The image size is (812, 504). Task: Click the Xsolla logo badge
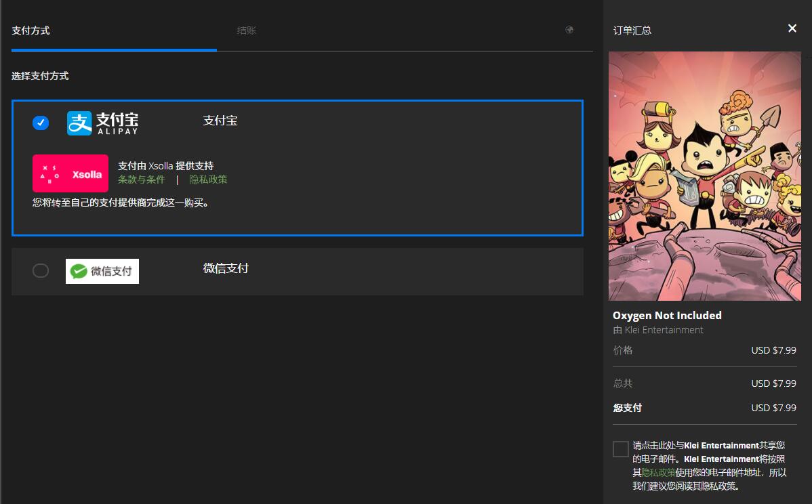70,173
